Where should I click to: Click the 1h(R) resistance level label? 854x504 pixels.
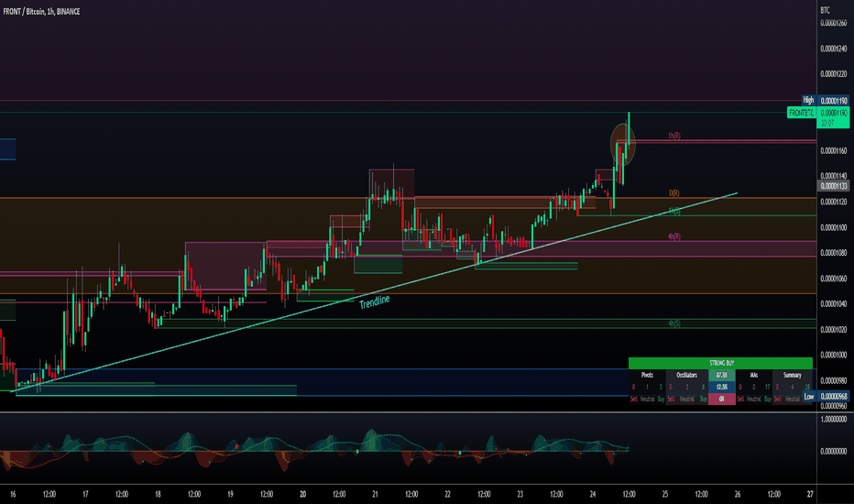pyautogui.click(x=673, y=136)
